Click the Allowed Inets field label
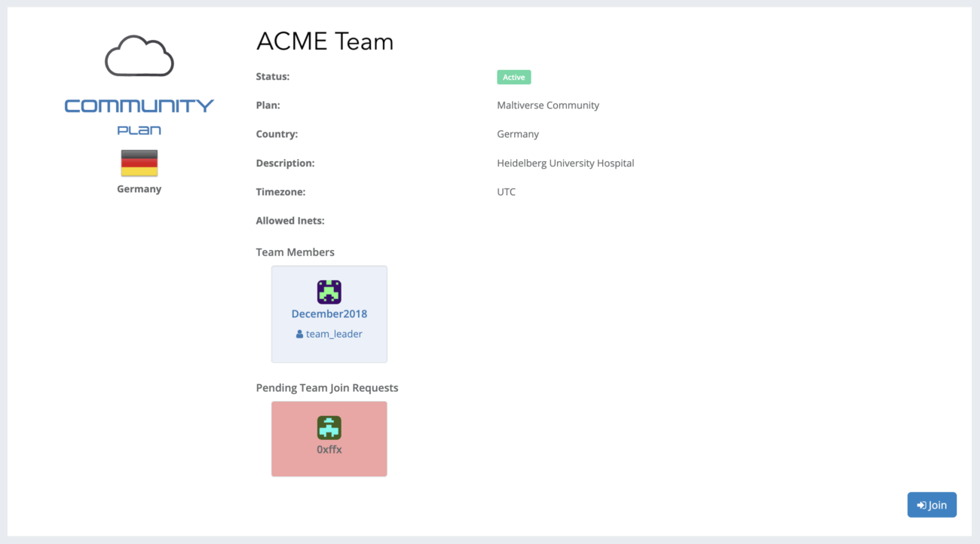The height and width of the screenshot is (544, 980). [290, 221]
